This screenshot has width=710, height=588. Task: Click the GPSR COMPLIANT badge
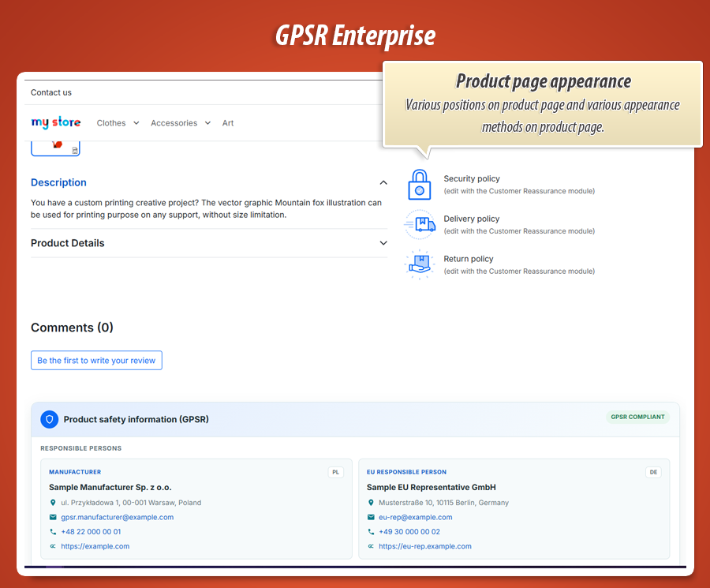637,417
